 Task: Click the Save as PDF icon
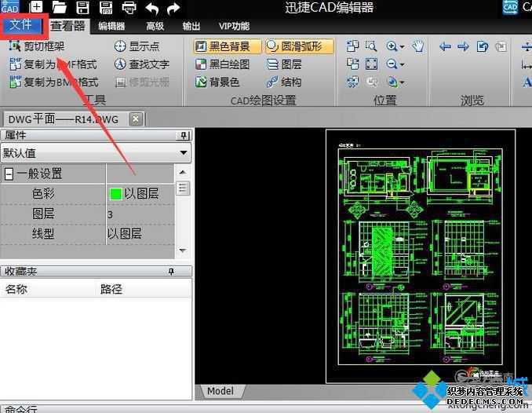coord(106,7)
